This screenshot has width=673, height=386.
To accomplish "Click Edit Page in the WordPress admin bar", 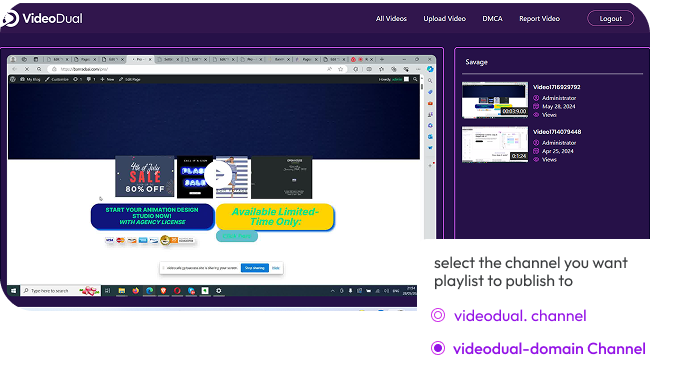I will coord(130,79).
